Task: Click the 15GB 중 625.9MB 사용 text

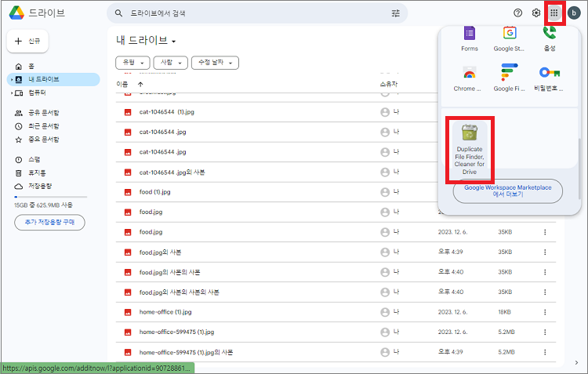Action: (x=43, y=205)
